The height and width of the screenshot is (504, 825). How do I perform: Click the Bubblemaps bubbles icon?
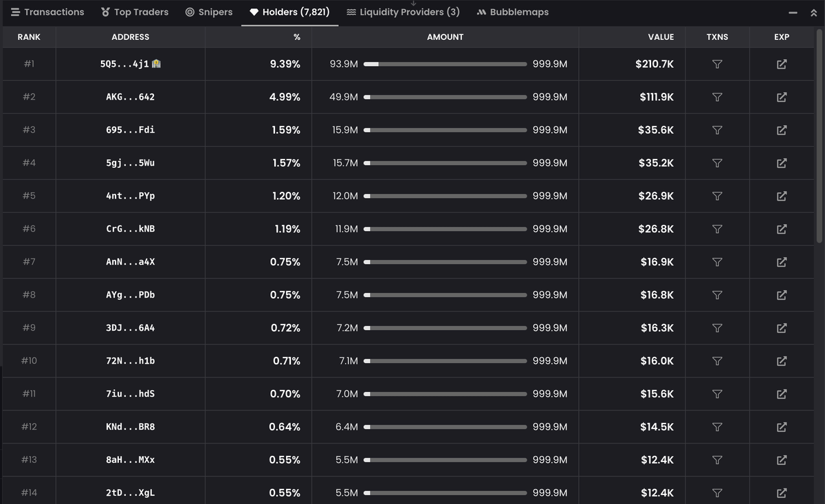[x=481, y=12]
